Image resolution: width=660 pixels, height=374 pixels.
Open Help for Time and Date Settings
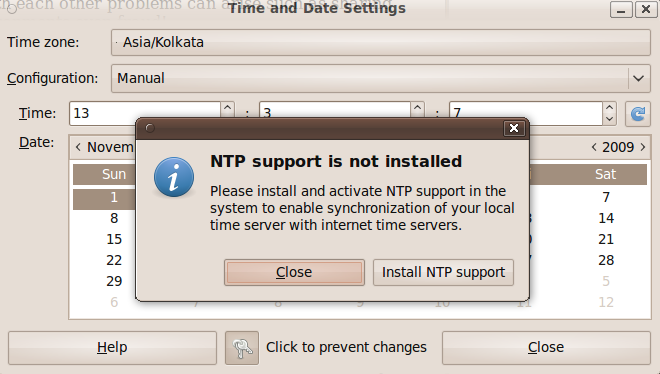[112, 348]
